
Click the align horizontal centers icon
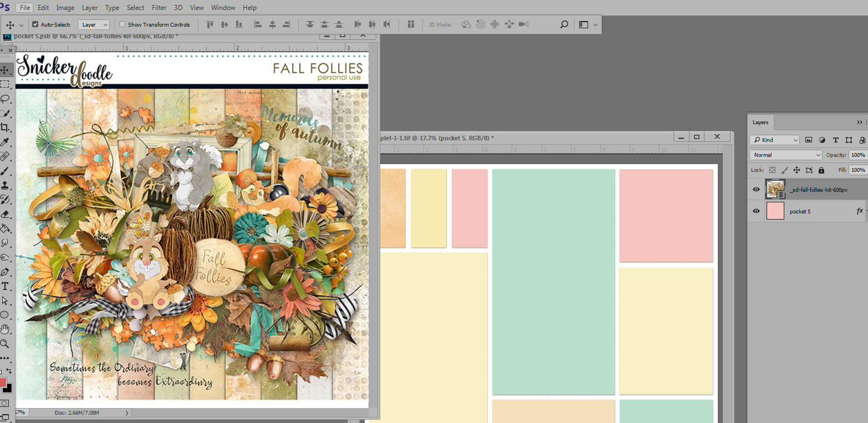tap(272, 24)
